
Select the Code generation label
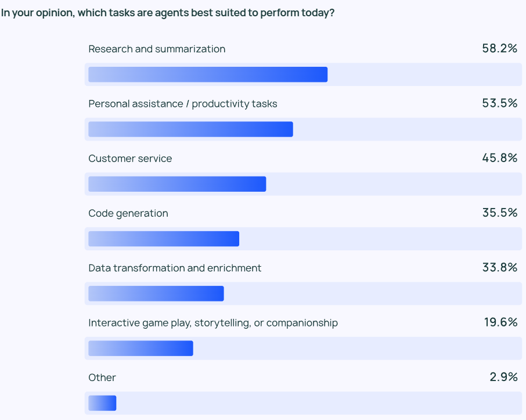click(128, 213)
